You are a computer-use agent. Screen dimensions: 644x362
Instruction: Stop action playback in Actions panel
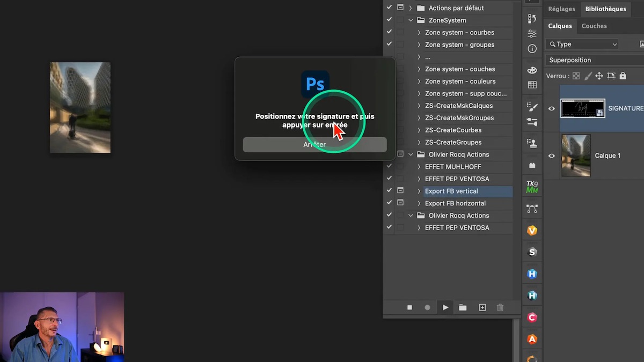(409, 307)
